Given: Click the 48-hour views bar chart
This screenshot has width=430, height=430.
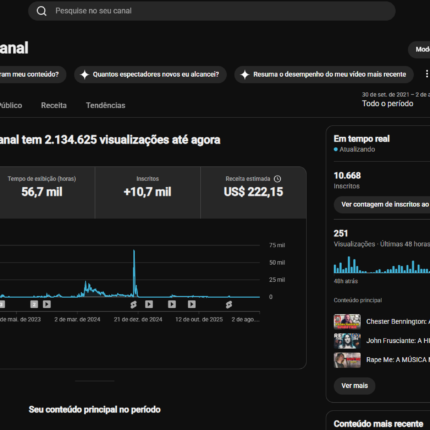Looking at the screenshot, I should (x=382, y=265).
